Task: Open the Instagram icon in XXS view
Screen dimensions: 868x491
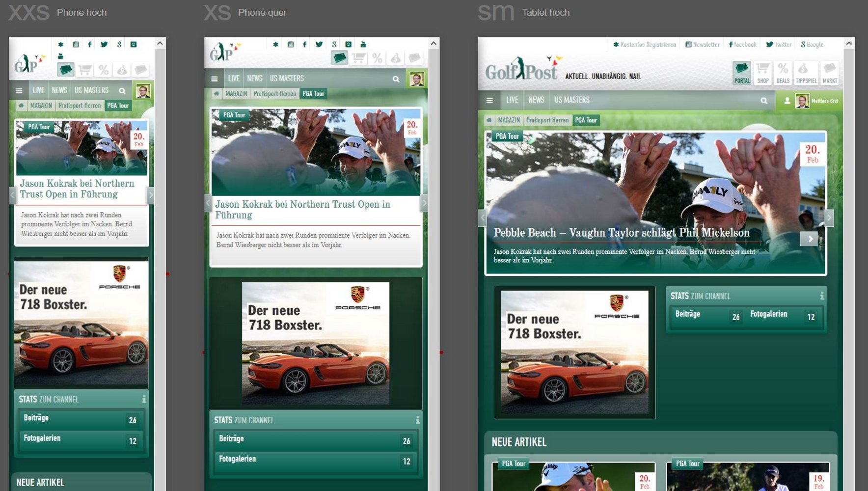Action: tap(134, 44)
